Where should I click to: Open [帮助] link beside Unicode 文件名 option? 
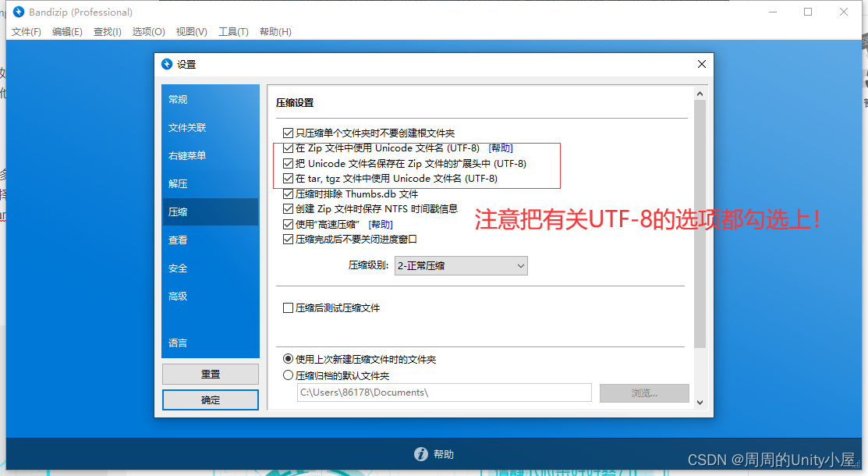click(x=501, y=148)
